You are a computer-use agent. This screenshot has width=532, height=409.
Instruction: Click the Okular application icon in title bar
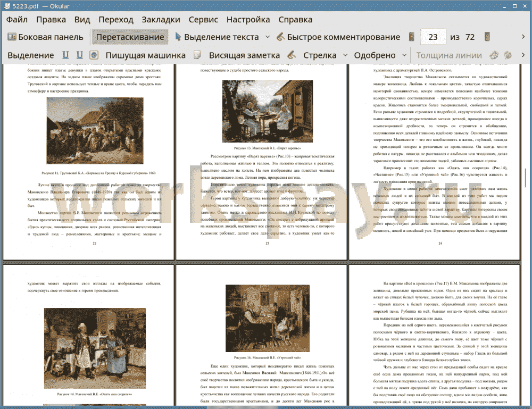(x=7, y=6)
